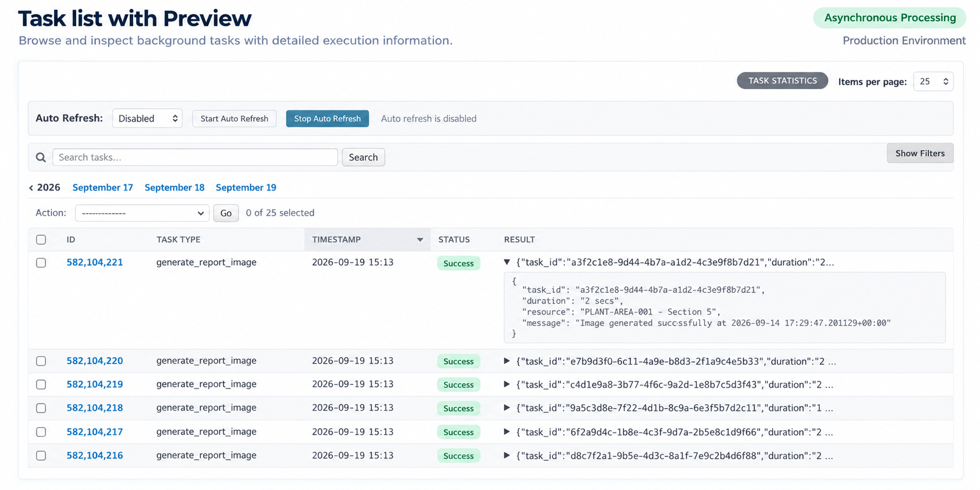
Task: Open the Action dropdown
Action: coord(142,213)
